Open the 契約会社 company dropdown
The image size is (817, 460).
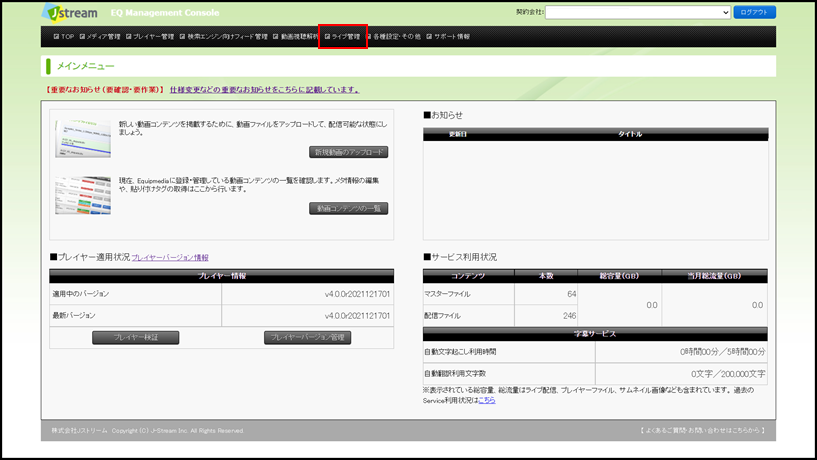tap(637, 12)
